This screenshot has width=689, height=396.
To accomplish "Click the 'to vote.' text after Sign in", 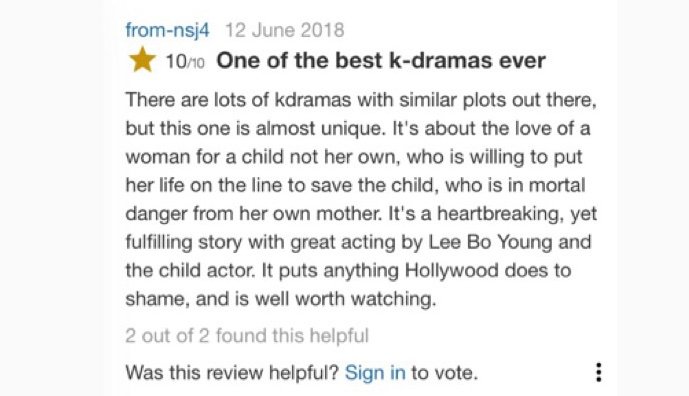I will [x=444, y=373].
